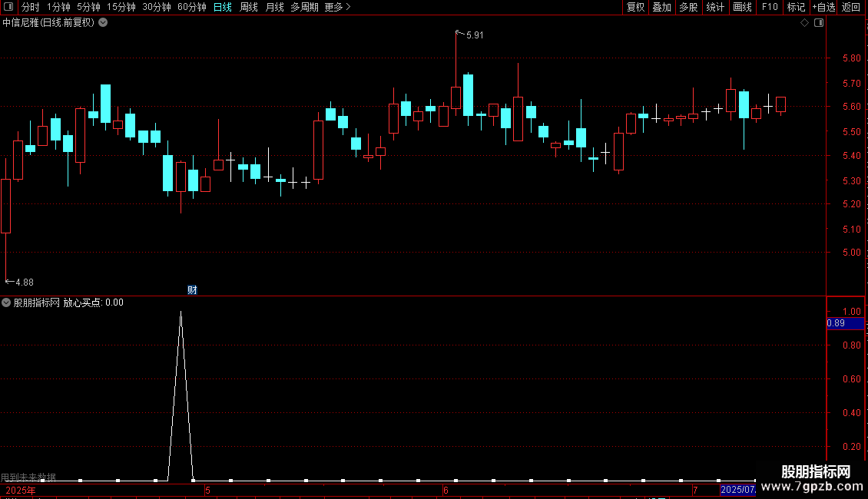Click the 放心买点: 0.00 indicator value
868x499 pixels.
click(x=94, y=302)
